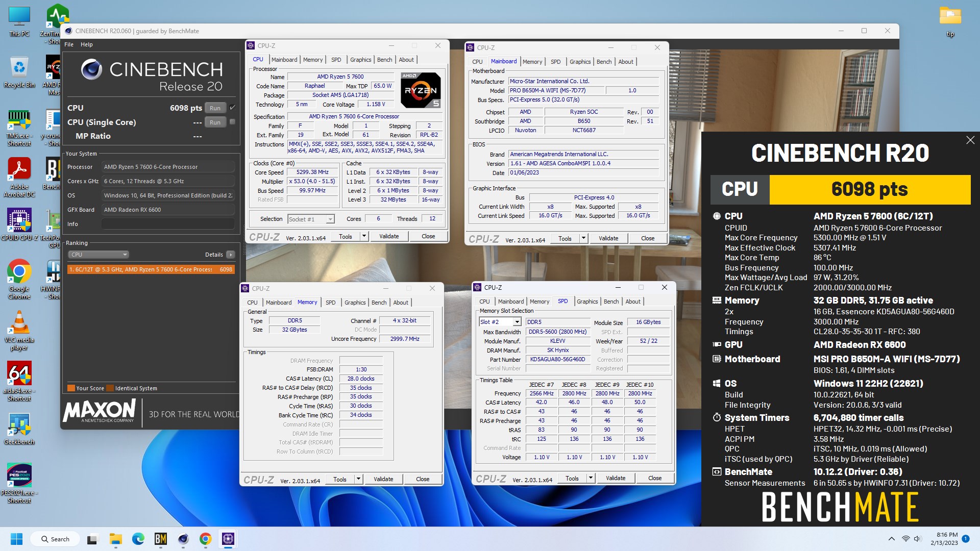
Task: Open volume tray icon
Action: pyautogui.click(x=917, y=539)
